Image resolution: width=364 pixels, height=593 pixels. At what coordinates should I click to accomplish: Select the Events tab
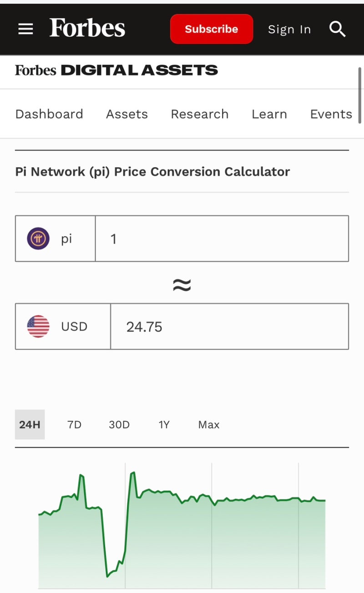point(331,114)
